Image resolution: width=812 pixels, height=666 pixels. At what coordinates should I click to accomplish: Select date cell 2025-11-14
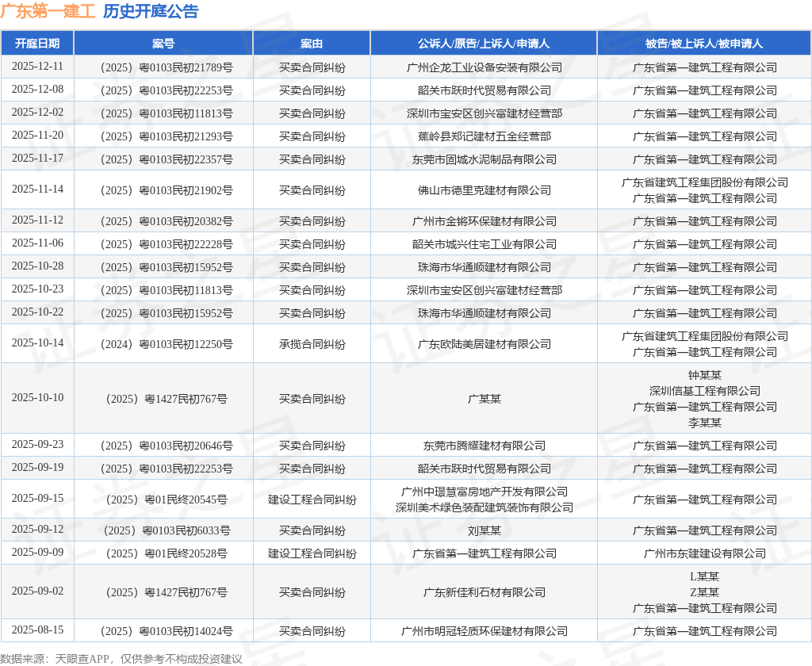(x=37, y=189)
